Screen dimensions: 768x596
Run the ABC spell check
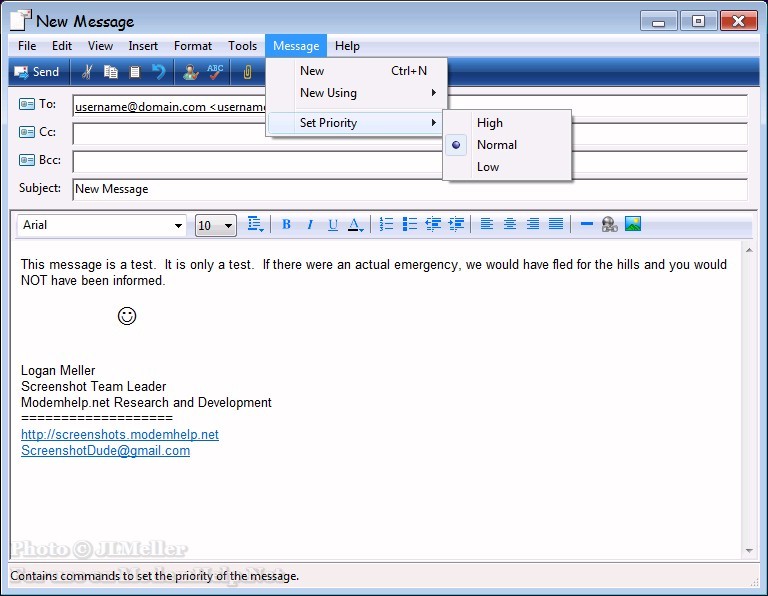click(216, 72)
